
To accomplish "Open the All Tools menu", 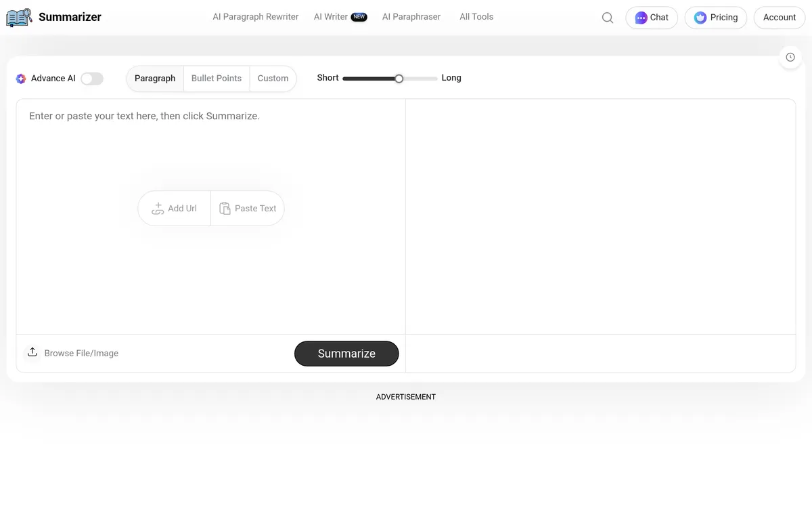I will tap(476, 17).
